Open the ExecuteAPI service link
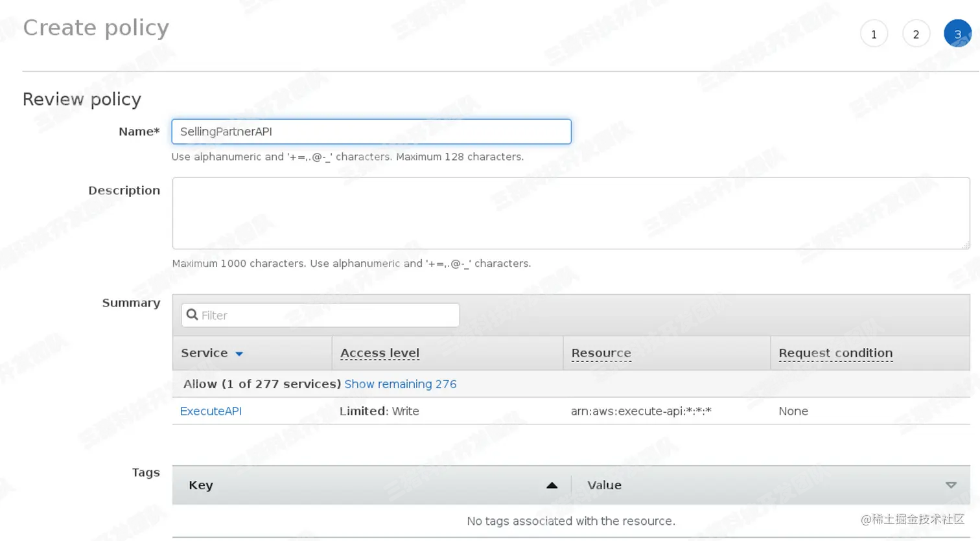 coord(211,411)
